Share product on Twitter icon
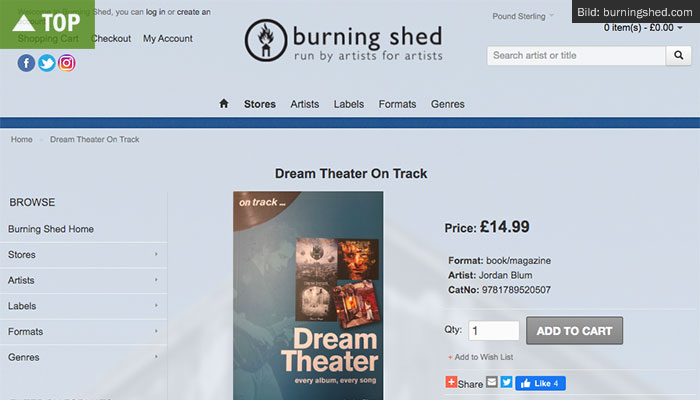700x400 pixels. point(506,382)
